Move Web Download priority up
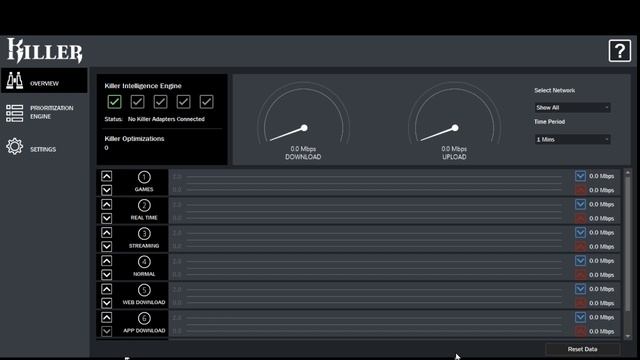640x360 pixels. pyautogui.click(x=107, y=289)
